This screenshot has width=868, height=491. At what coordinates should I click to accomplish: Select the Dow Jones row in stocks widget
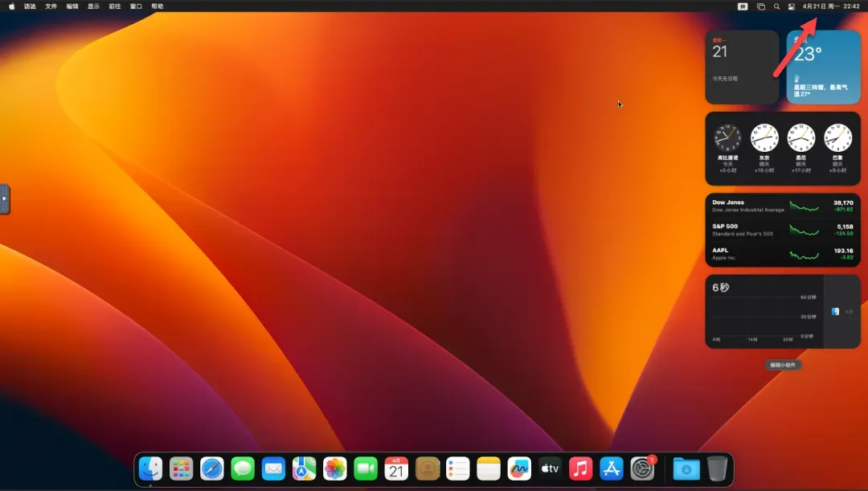pyautogui.click(x=783, y=206)
